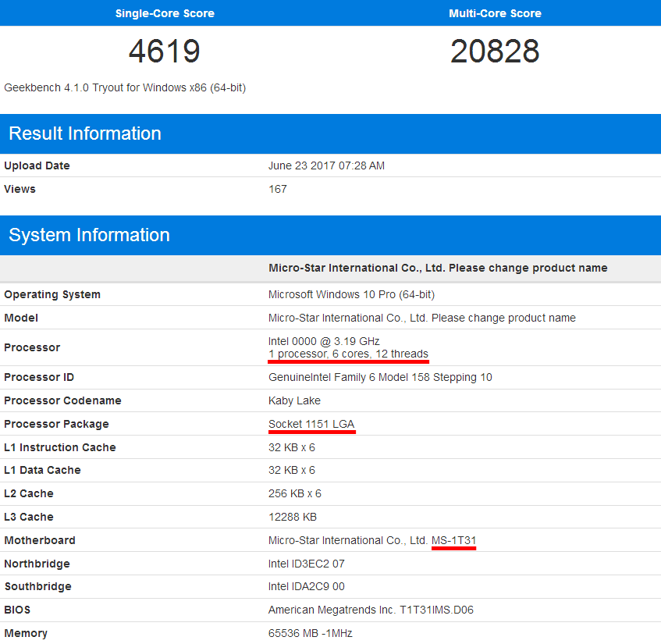Click the Upload Date label
This screenshot has width=661, height=644.
pyautogui.click(x=37, y=165)
